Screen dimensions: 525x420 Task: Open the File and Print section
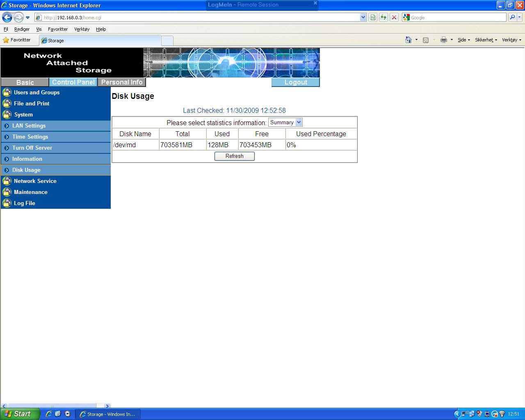pyautogui.click(x=32, y=103)
